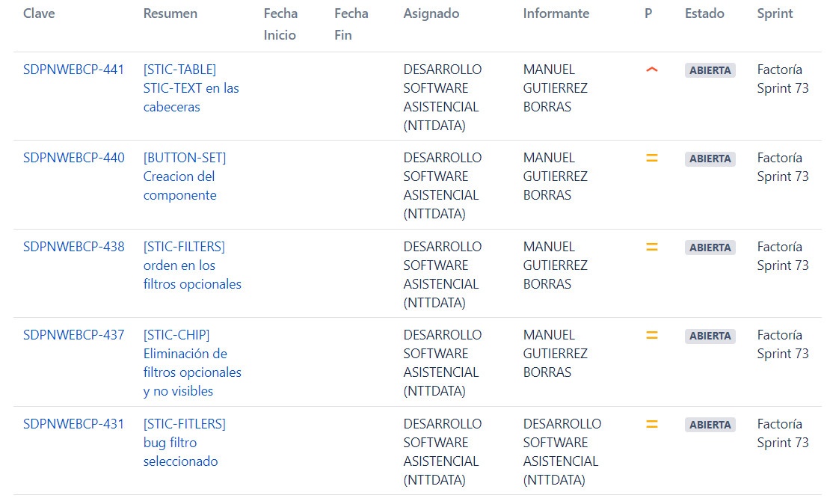Click the medium priority icon for SDPNWEBCP-438
This screenshot has height=504, width=833.
[x=651, y=247]
